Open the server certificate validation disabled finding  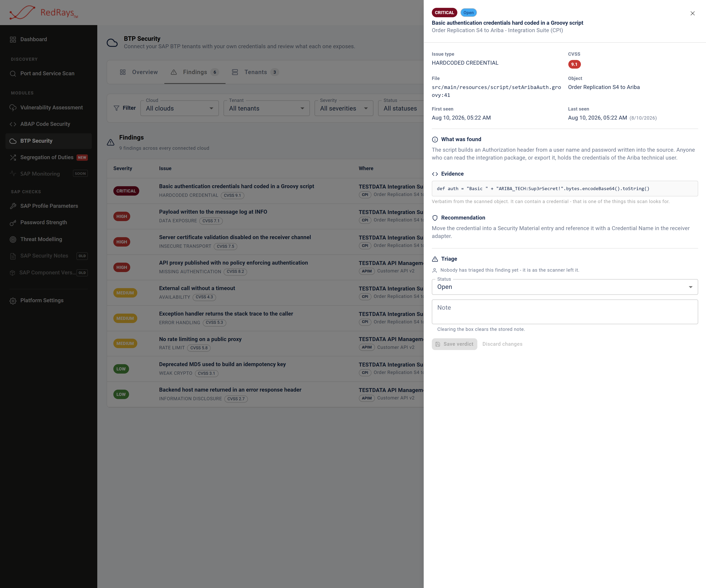(x=265, y=242)
